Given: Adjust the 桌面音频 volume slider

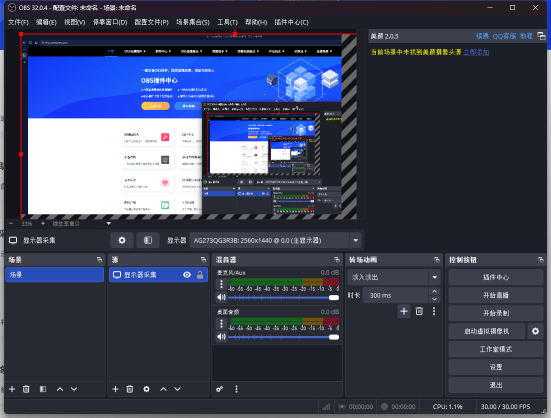Looking at the screenshot, I should [x=284, y=337].
